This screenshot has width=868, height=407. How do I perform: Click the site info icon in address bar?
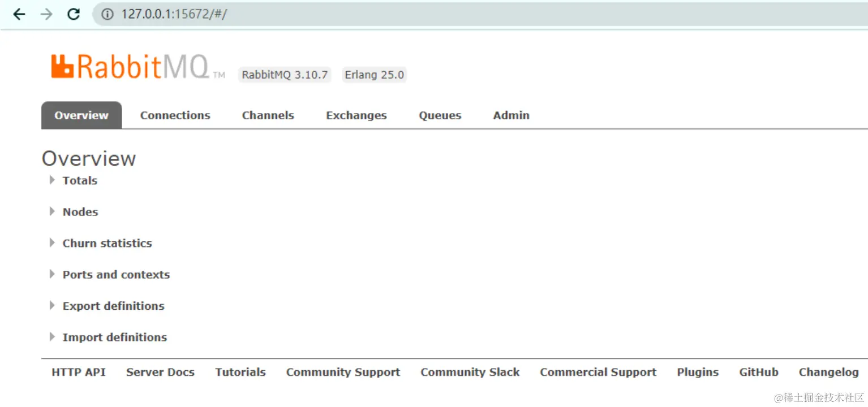[x=107, y=14]
